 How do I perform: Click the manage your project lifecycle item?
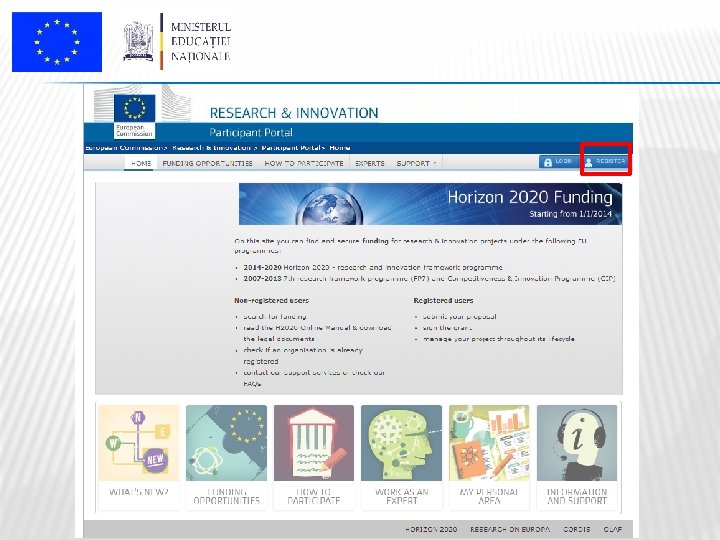499,339
